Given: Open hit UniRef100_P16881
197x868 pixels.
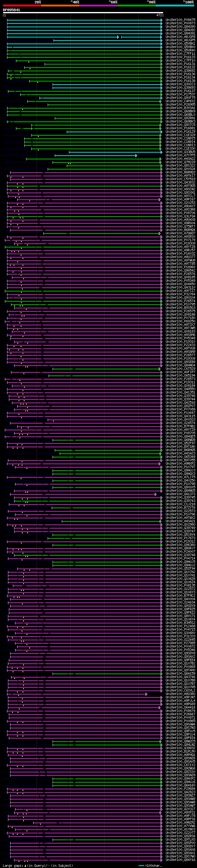Looking at the screenshot, I should coord(180,128).
